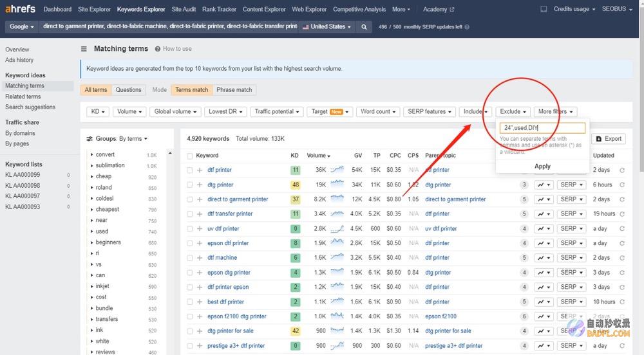Refresh the dtg printer row
The width and height of the screenshot is (644, 355).
point(622,185)
